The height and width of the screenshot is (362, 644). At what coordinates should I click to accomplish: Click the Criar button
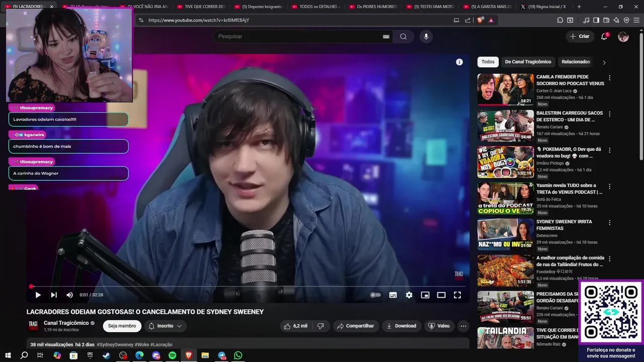(580, 36)
